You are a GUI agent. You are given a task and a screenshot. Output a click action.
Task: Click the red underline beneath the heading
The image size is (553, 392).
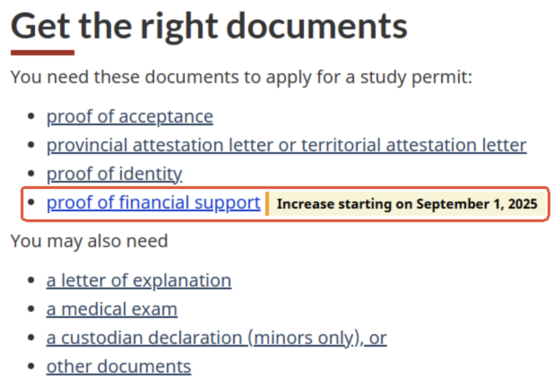pos(42,53)
